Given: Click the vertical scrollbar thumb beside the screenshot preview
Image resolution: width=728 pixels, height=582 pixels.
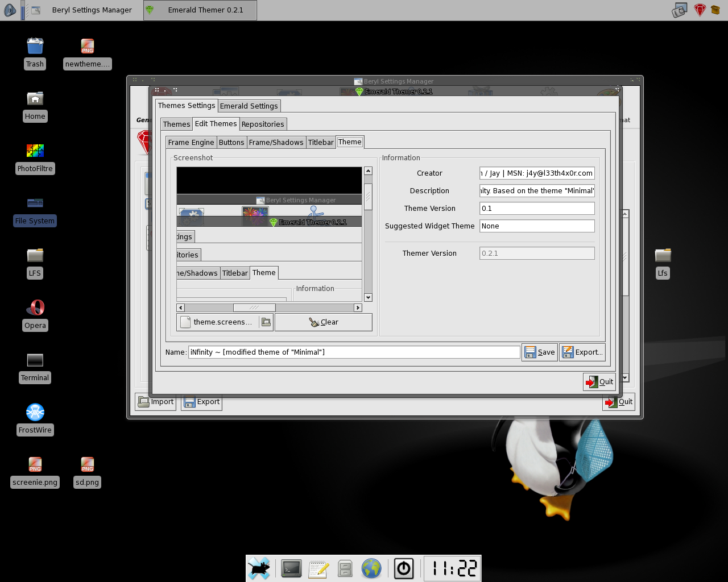Looking at the screenshot, I should point(368,197).
